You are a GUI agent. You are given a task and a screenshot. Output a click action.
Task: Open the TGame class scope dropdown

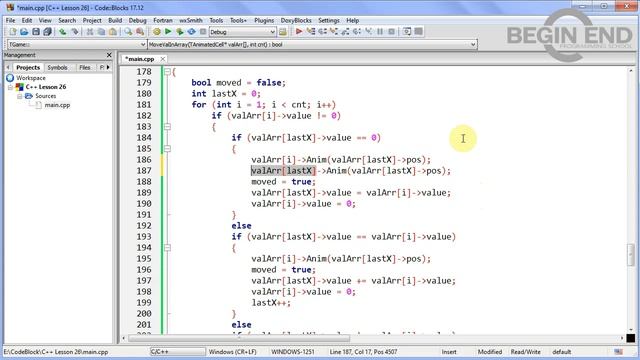[142, 44]
